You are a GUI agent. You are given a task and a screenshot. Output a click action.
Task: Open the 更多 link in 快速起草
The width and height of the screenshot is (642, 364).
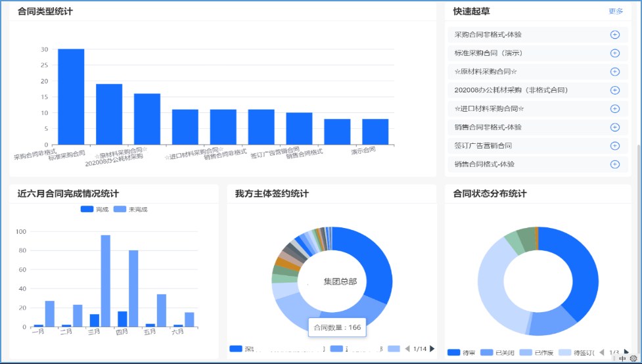[615, 11]
